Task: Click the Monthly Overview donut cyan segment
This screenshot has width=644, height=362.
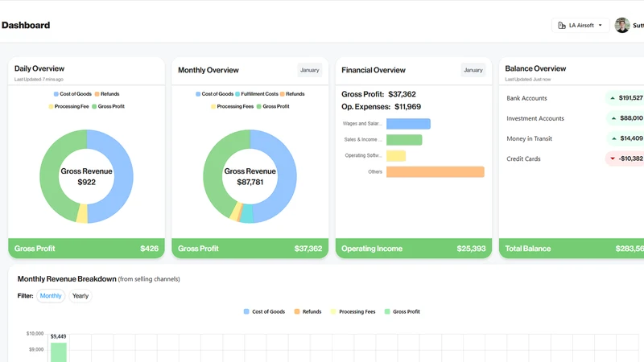Action: point(247,214)
